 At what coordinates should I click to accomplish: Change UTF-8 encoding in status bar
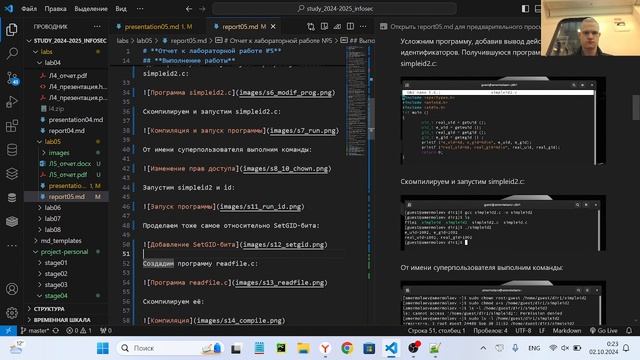523,331
